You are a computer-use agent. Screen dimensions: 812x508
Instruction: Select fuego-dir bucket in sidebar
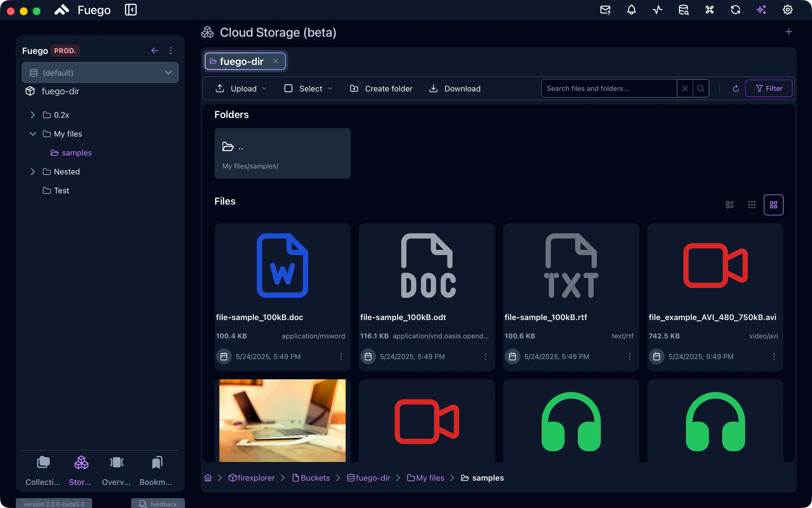pos(53,91)
